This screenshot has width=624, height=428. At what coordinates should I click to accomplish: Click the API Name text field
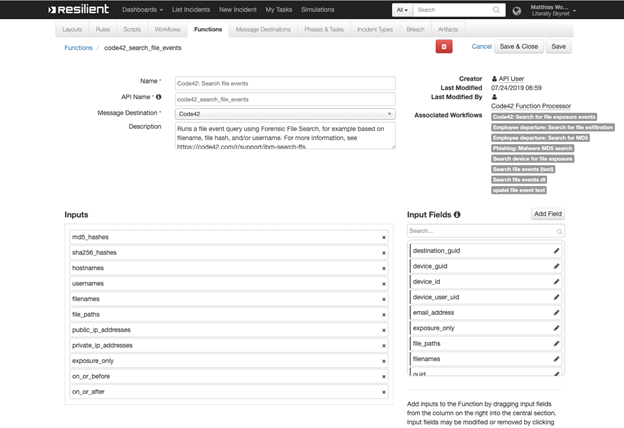click(x=285, y=99)
